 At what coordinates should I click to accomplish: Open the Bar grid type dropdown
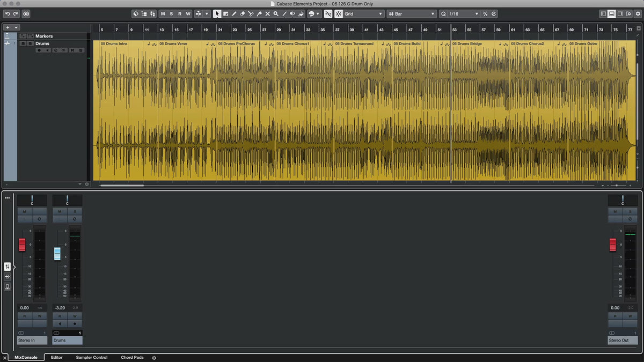412,14
